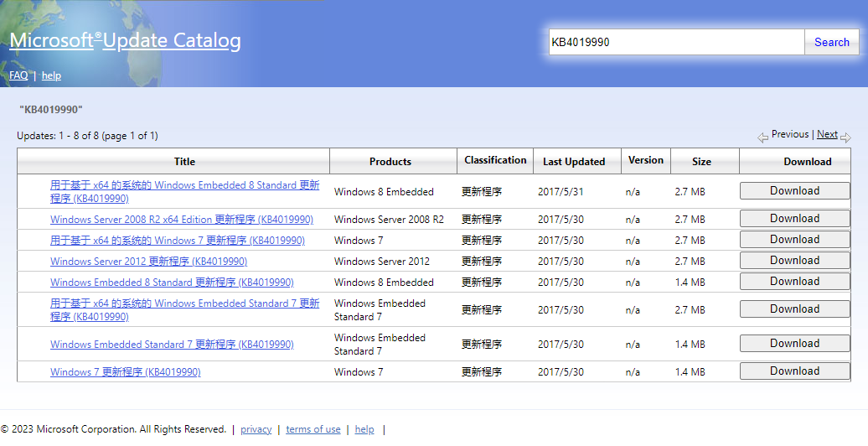868x446 pixels.
Task: Download Windows 7 1.4 MB update
Action: (794, 371)
